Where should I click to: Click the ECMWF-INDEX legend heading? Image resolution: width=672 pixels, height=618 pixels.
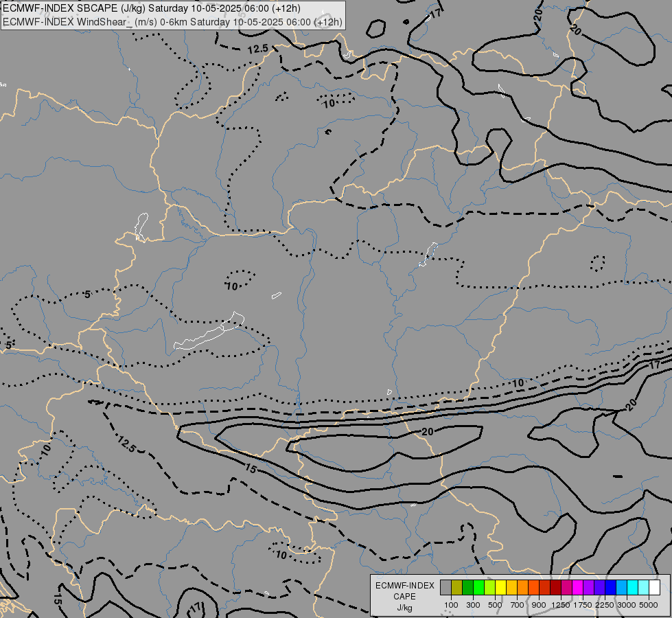[404, 586]
